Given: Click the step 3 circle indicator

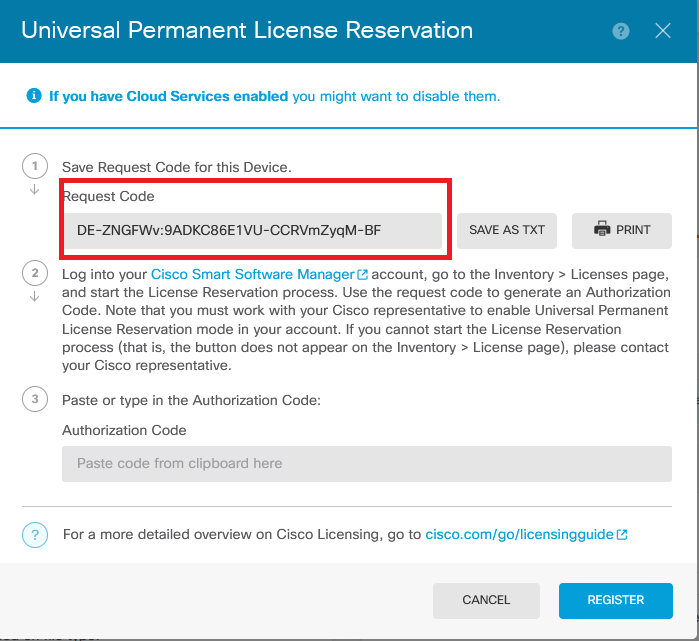Looking at the screenshot, I should (35, 399).
